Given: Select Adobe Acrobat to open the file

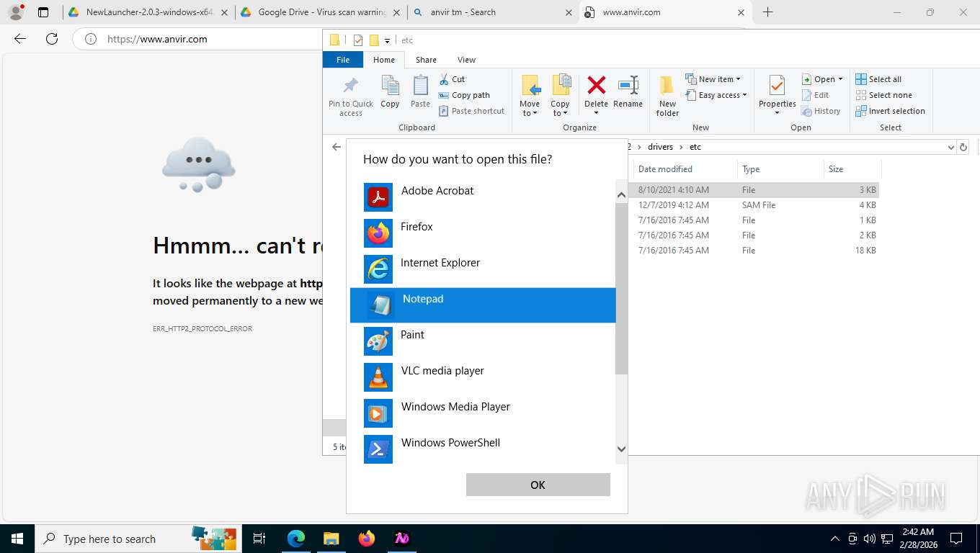Looking at the screenshot, I should click(483, 197).
